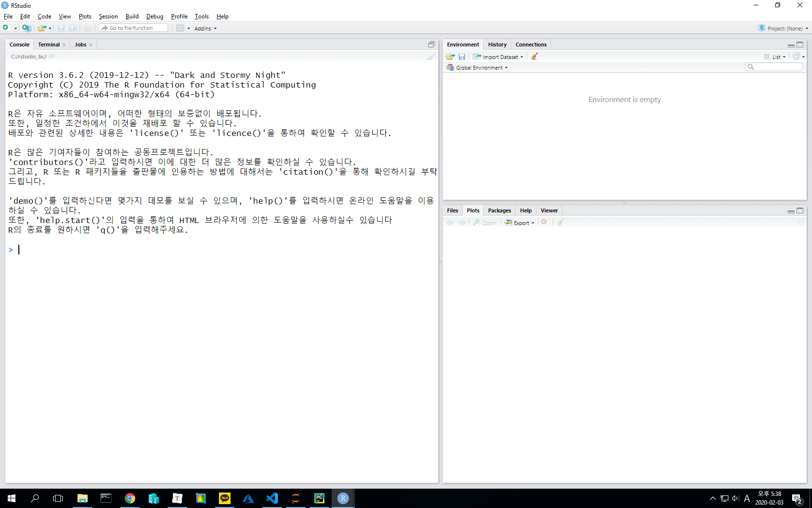
Task: Load workspace icon in Environment pane
Action: click(x=450, y=57)
